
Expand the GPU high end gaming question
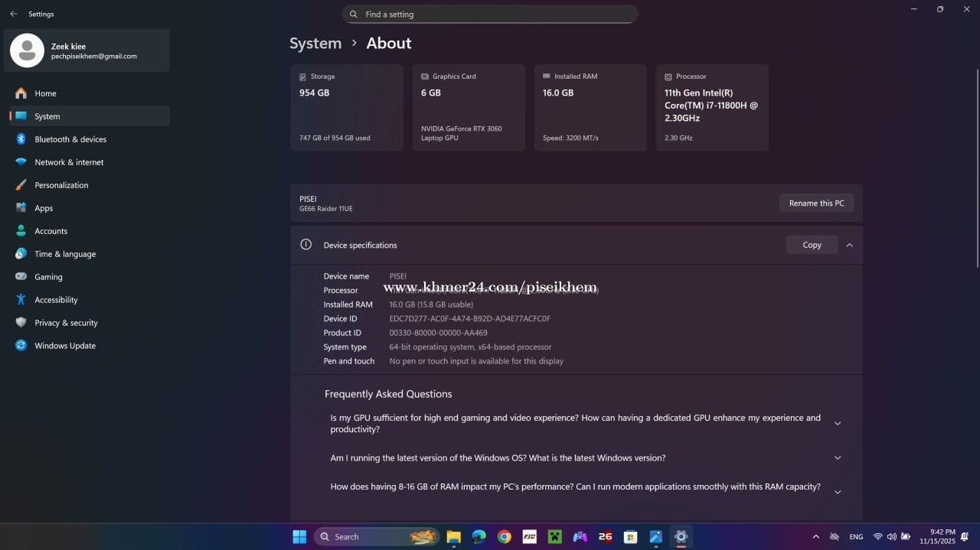[837, 424]
